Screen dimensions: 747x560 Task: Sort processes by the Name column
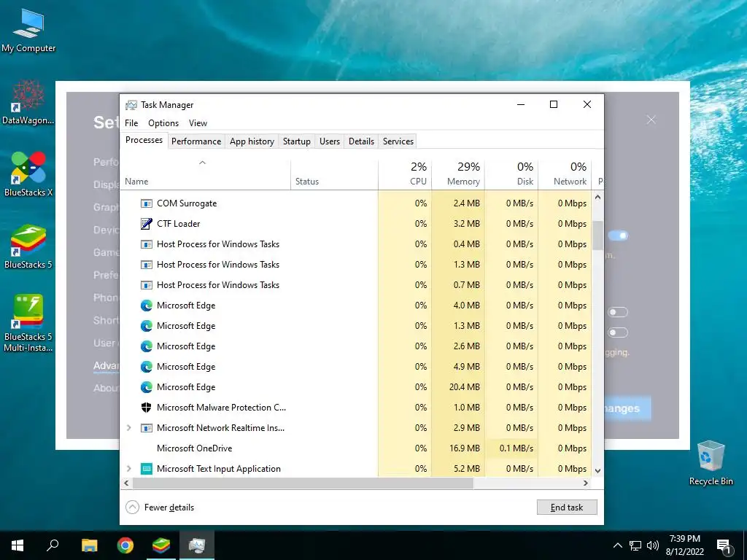coord(205,174)
